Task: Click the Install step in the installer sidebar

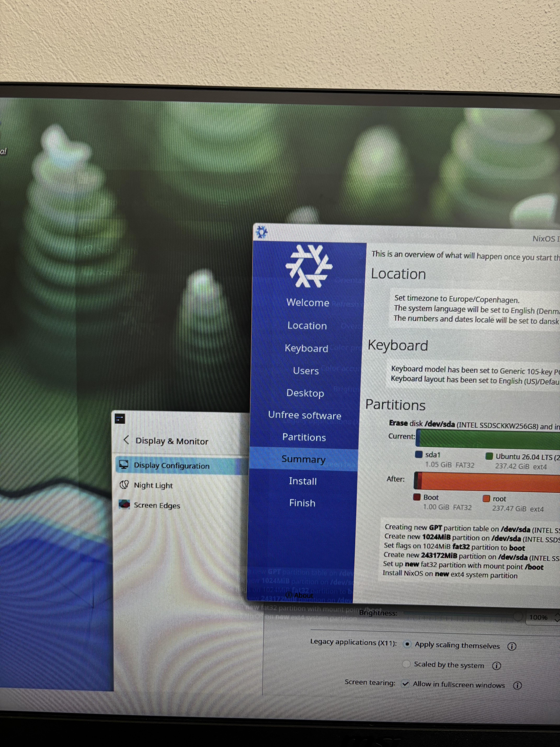Action: click(x=303, y=481)
